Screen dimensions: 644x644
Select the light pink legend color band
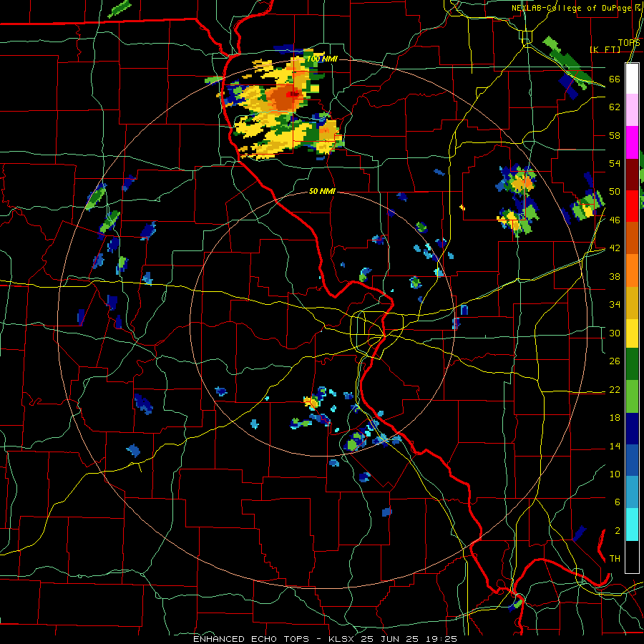632,110
